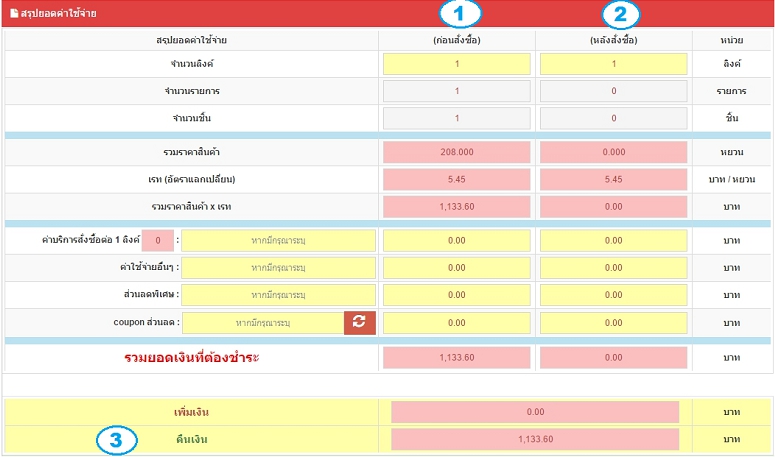Click the คืนเงิน amount field showing 1,133.60
This screenshot has width=775, height=457.
click(535, 439)
